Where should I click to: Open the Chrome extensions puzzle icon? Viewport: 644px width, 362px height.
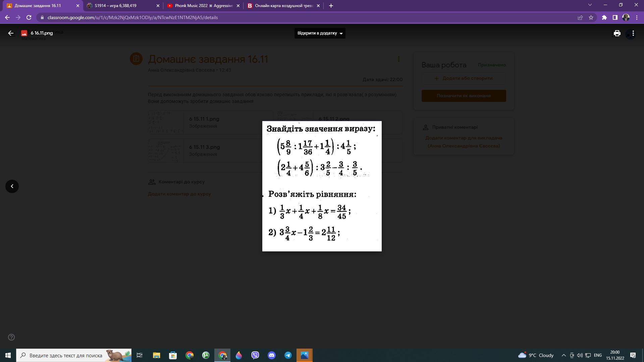(604, 17)
